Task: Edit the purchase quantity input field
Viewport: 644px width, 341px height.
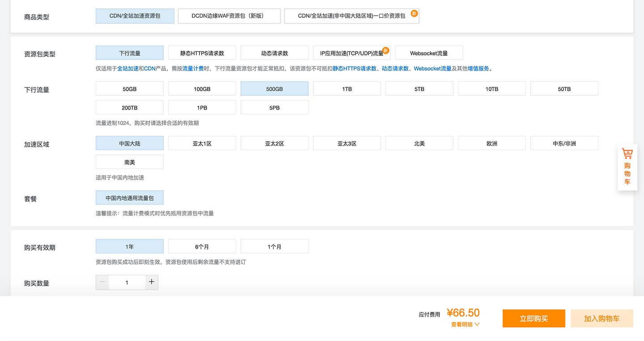Action: click(x=127, y=282)
